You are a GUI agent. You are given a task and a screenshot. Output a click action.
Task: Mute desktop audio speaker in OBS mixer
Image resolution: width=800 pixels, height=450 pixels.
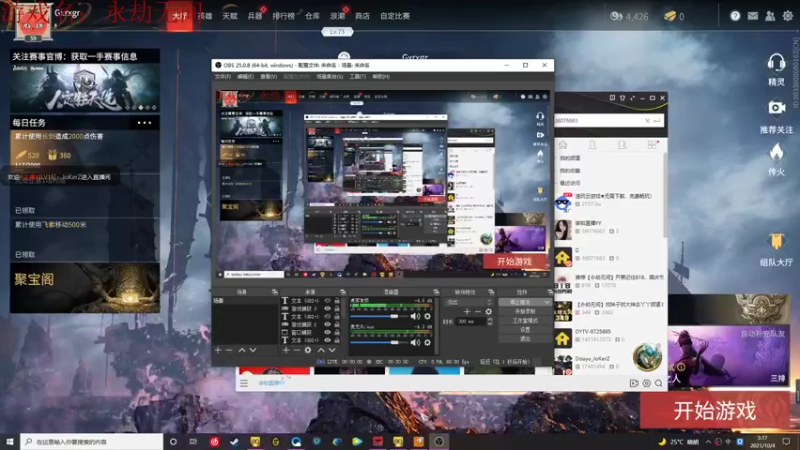(x=415, y=316)
